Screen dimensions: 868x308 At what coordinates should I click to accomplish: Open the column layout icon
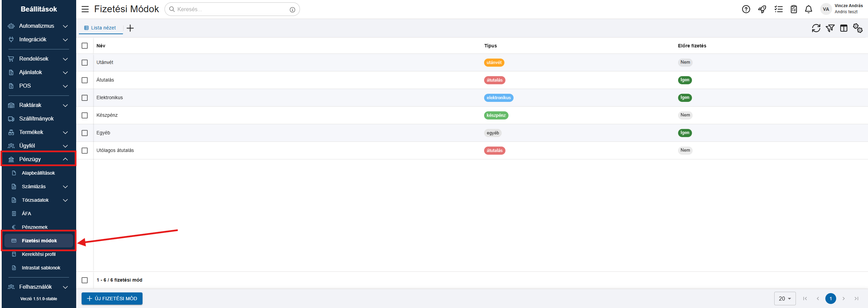click(844, 28)
